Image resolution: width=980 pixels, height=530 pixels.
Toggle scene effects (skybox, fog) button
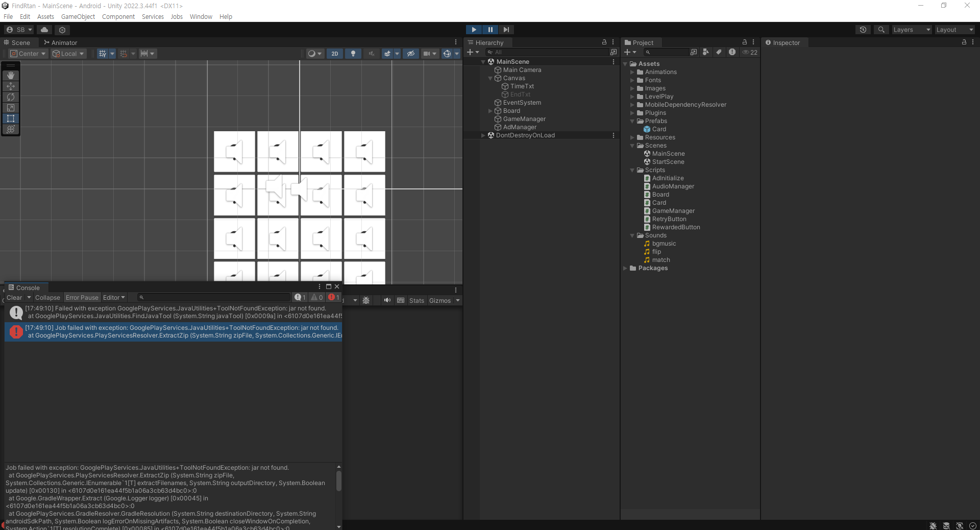pos(388,54)
